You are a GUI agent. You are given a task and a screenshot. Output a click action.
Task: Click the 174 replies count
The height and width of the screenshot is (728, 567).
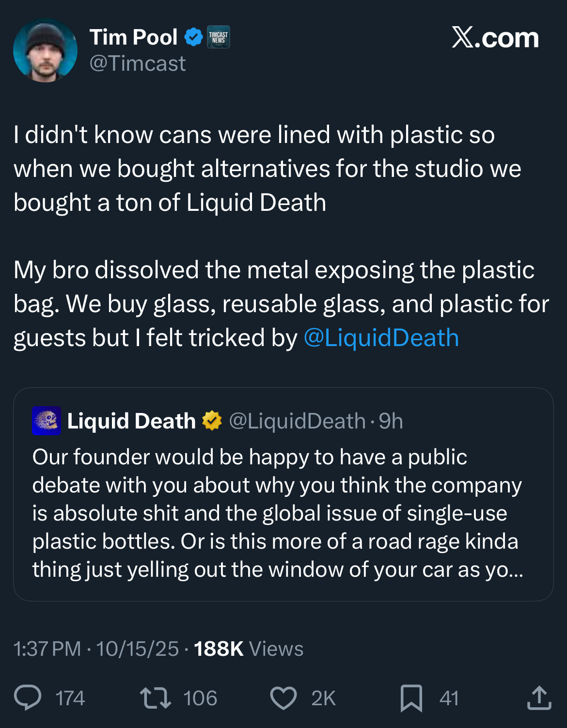click(x=70, y=698)
